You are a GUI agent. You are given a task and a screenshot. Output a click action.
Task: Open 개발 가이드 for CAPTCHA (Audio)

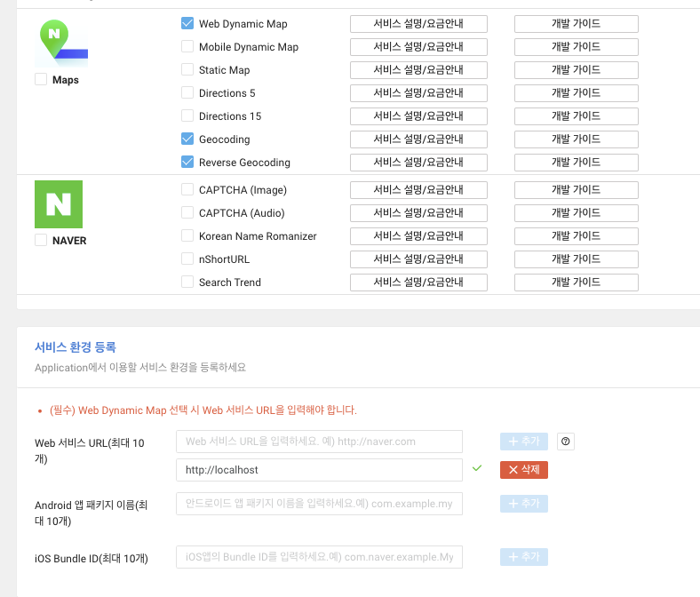576,213
